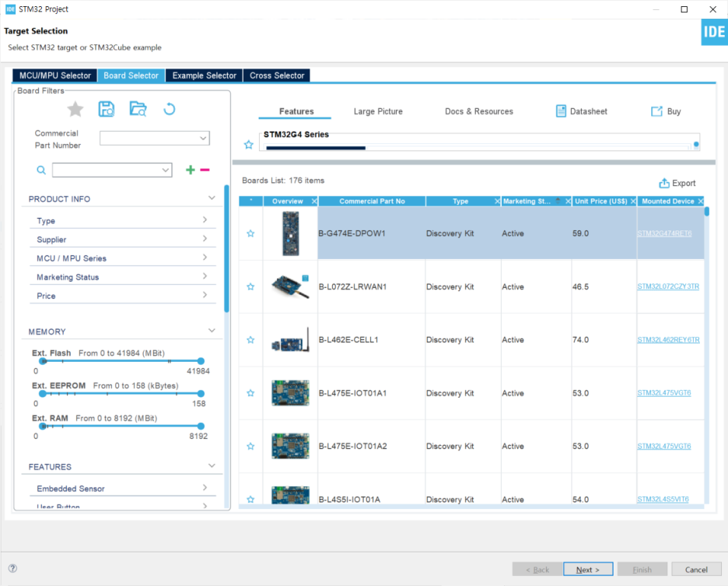Close the Type column with its X
Viewport: 728px width, 586px height.
point(497,202)
